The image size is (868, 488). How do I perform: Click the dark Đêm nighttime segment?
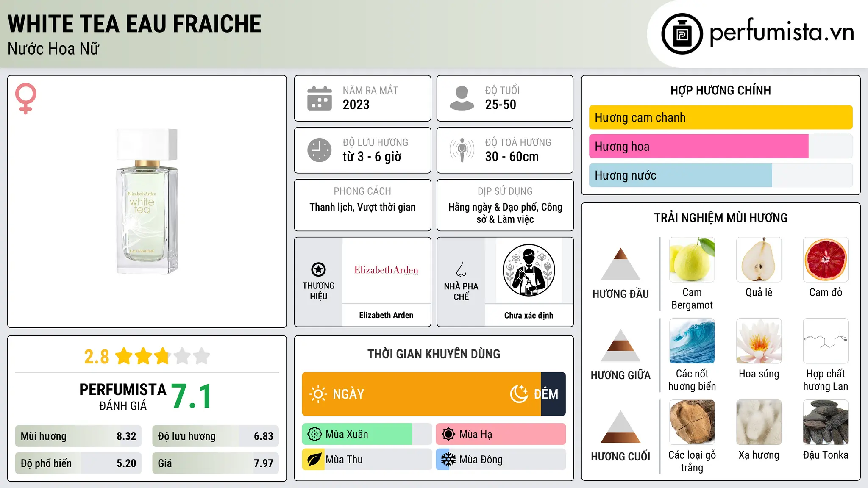pos(553,394)
